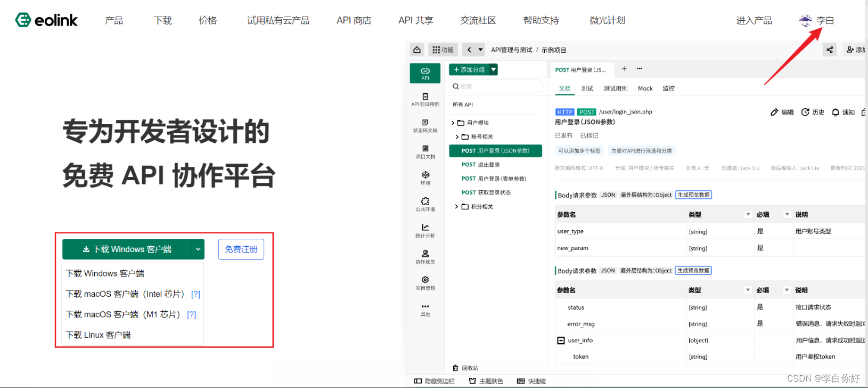Open 必填 filter dropdown in first table
This screenshot has width=868, height=388.
click(787, 214)
